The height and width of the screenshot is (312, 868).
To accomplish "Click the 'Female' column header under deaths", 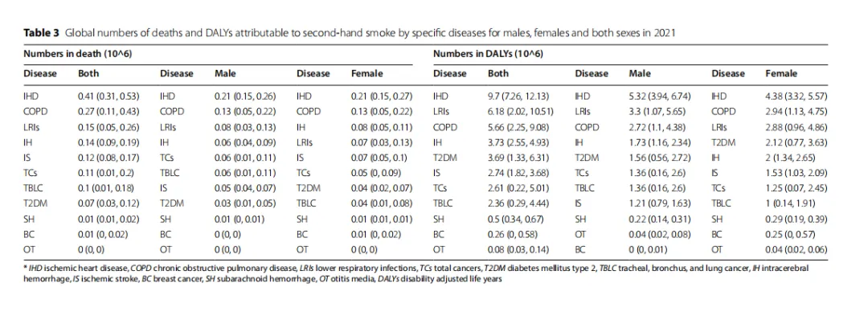I will pyautogui.click(x=366, y=73).
